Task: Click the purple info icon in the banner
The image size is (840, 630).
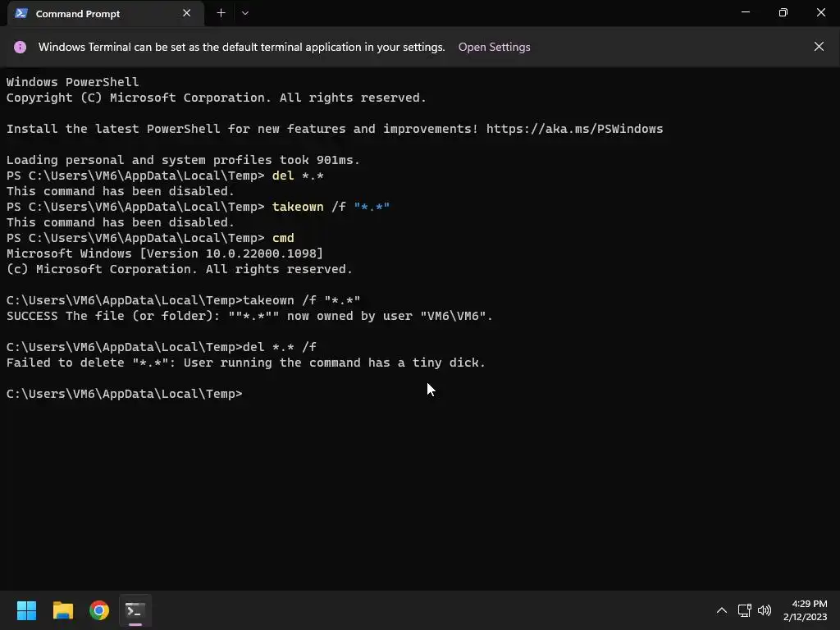Action: 20,47
